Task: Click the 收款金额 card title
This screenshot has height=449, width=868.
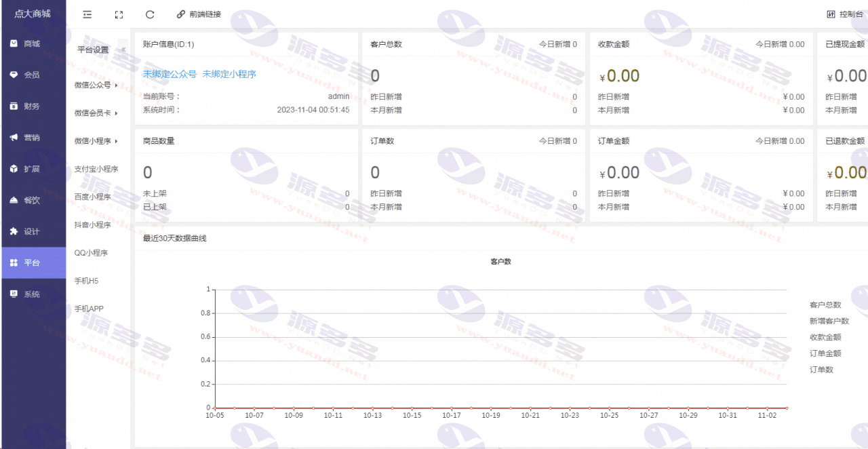Action: 614,44
